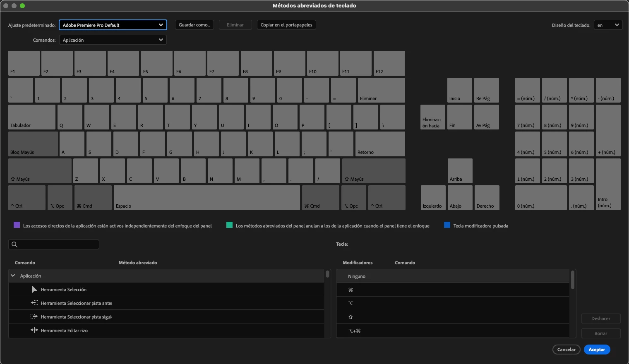This screenshot has height=364, width=629.
Task: Click the Bloq Mayús key
Action: (33, 144)
